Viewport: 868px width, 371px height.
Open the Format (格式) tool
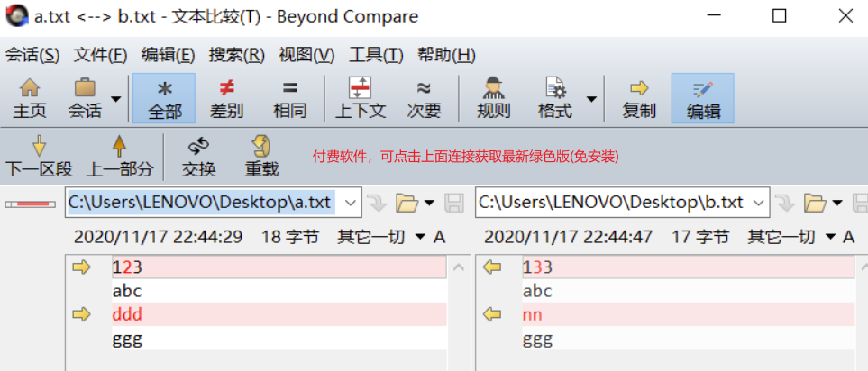(554, 98)
